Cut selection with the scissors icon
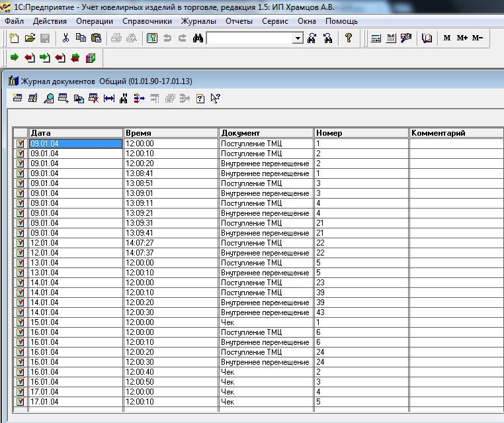This screenshot has width=504, height=423. click(65, 38)
